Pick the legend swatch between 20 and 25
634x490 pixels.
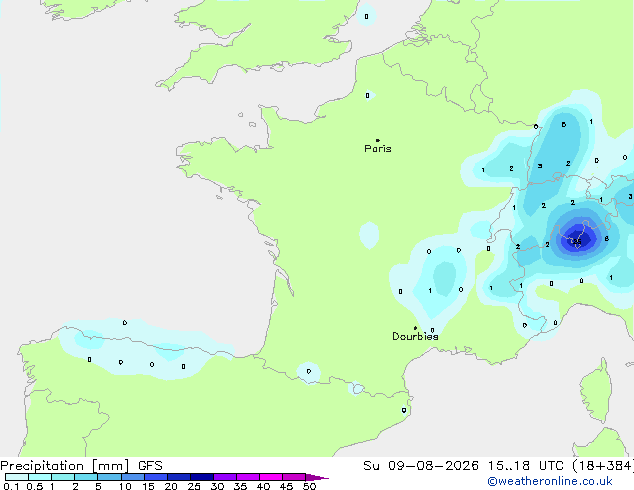point(178,477)
